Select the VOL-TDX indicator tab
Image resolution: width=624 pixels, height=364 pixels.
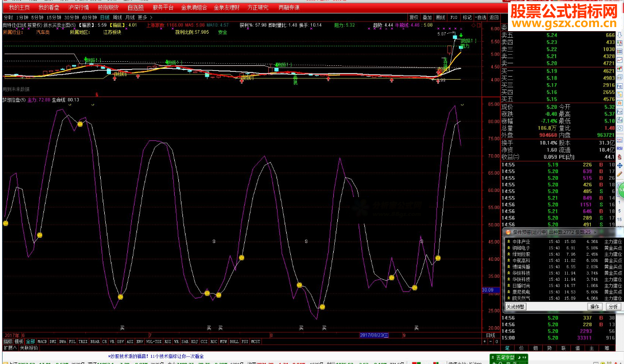[154, 342]
